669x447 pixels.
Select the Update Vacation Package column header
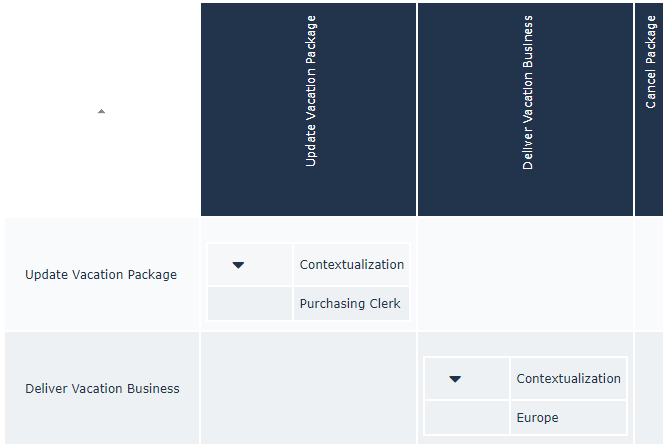click(309, 108)
